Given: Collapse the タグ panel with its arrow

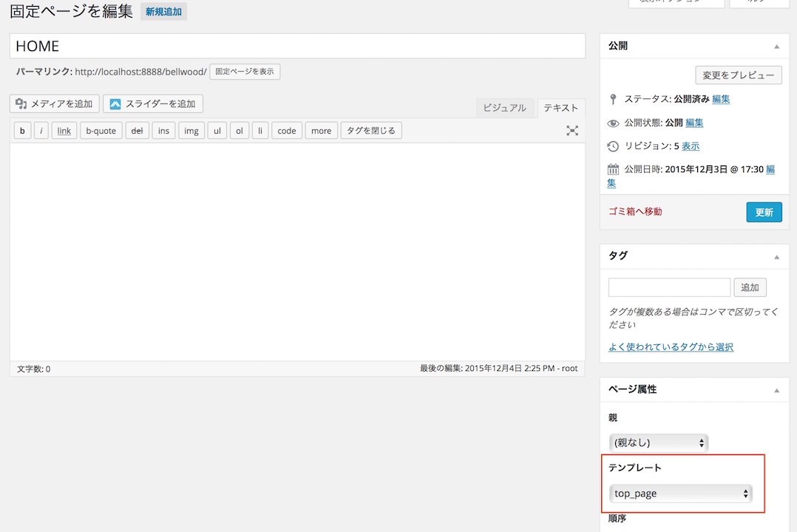Looking at the screenshot, I should coord(776,256).
